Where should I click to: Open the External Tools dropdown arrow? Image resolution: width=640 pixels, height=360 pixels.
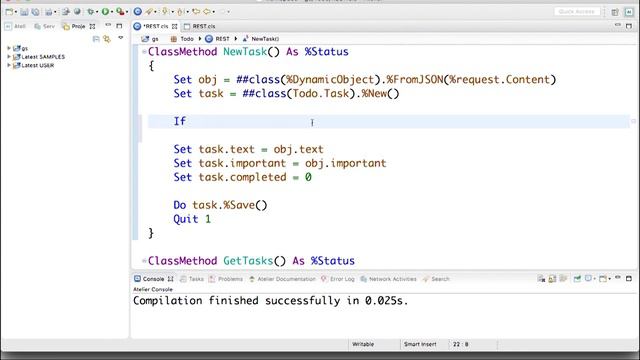click(x=127, y=12)
